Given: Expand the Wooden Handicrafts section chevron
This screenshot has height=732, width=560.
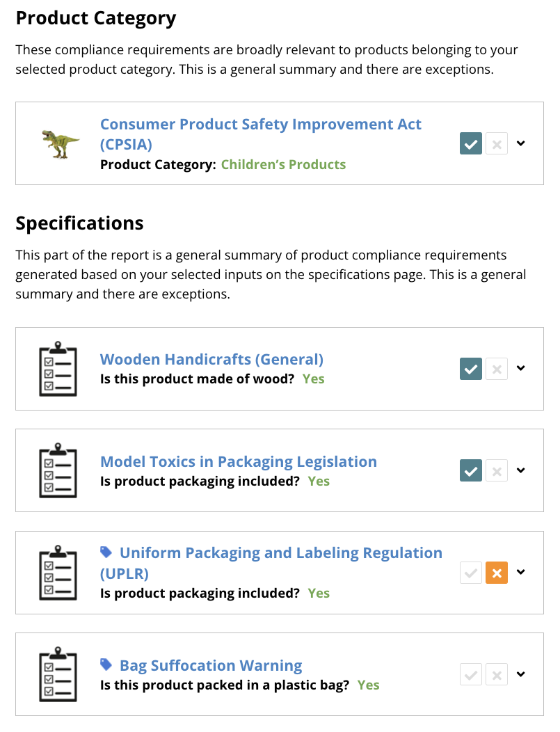Looking at the screenshot, I should pyautogui.click(x=521, y=368).
